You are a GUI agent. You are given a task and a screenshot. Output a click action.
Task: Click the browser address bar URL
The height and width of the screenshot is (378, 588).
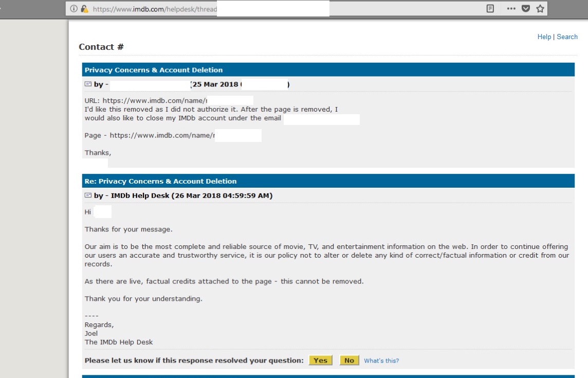point(154,9)
